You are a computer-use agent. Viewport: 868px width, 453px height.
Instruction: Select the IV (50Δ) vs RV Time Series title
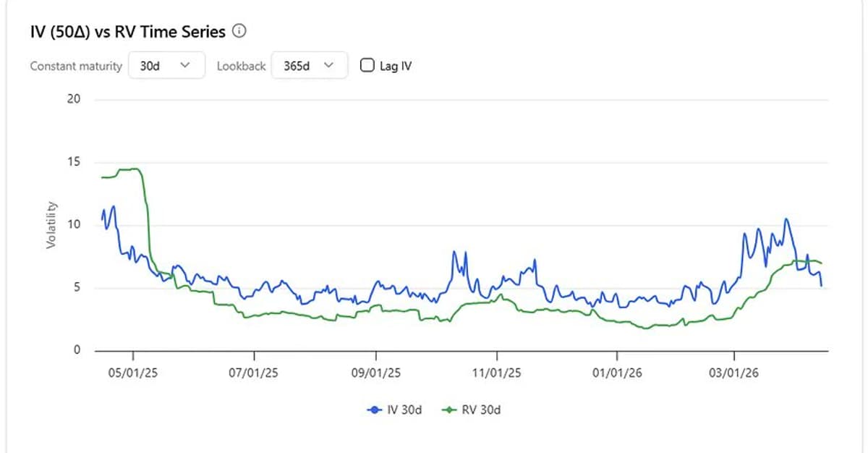tap(127, 31)
